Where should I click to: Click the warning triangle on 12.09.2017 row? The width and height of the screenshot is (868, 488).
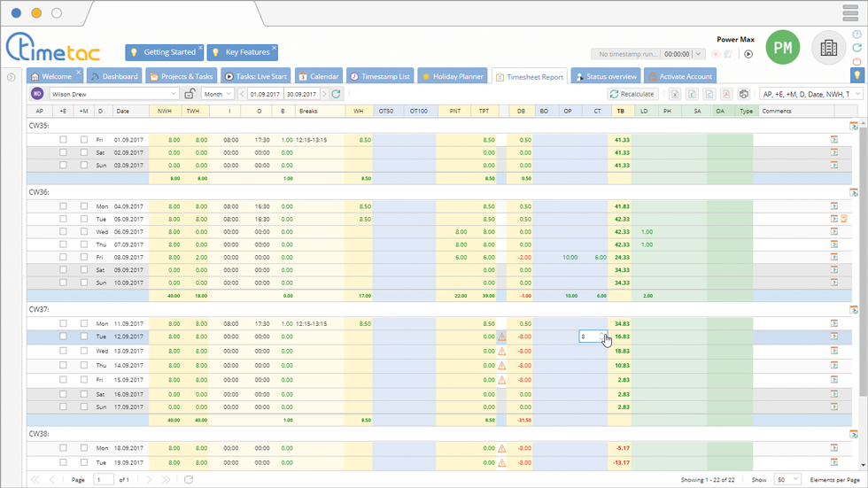502,337
